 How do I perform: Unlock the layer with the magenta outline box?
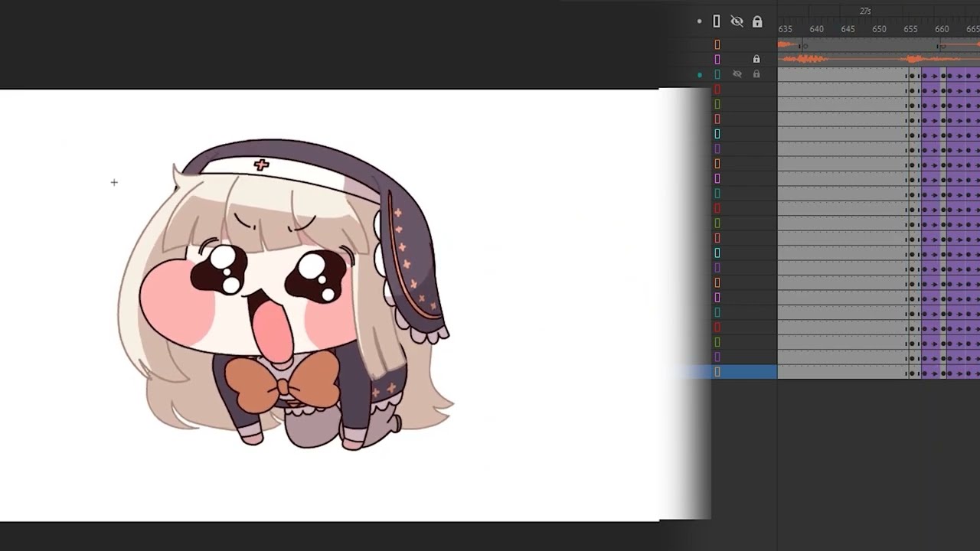(756, 59)
